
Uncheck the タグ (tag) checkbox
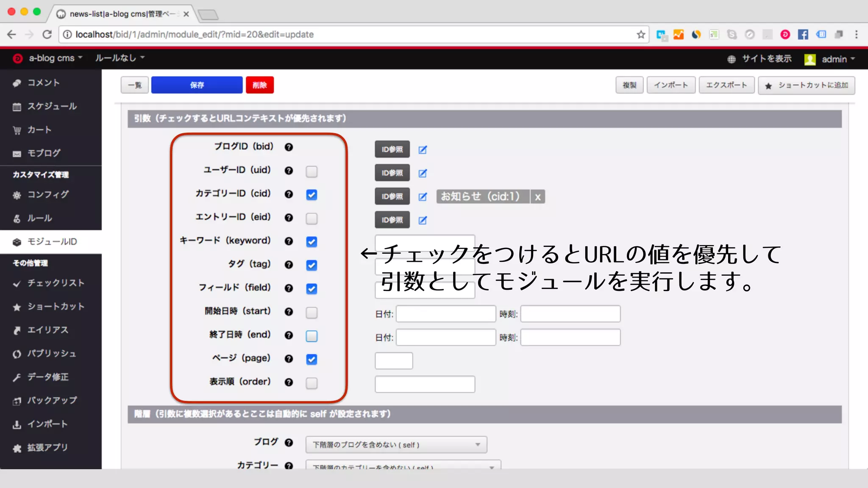point(312,266)
